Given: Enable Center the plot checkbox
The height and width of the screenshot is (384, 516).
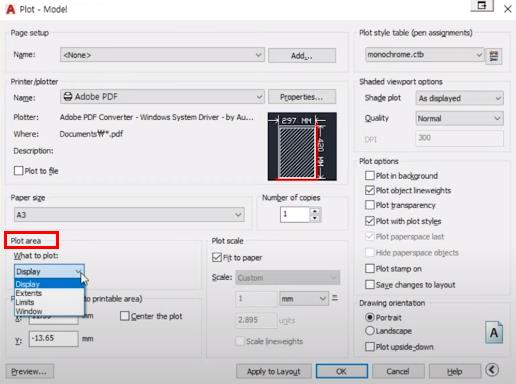Looking at the screenshot, I should (124, 316).
